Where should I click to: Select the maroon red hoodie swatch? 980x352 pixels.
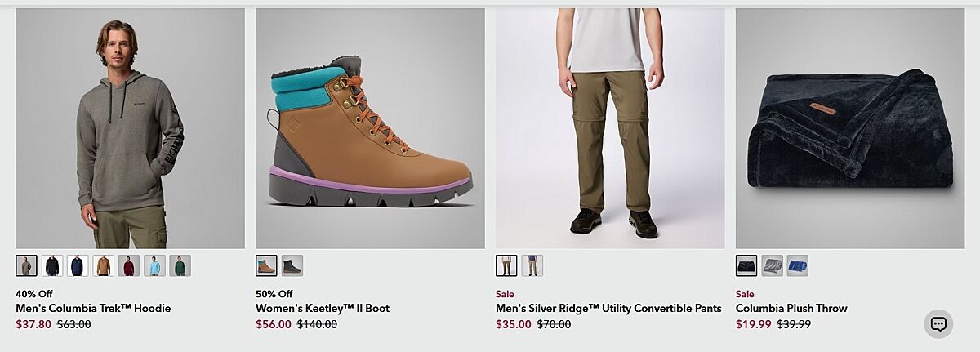[128, 265]
